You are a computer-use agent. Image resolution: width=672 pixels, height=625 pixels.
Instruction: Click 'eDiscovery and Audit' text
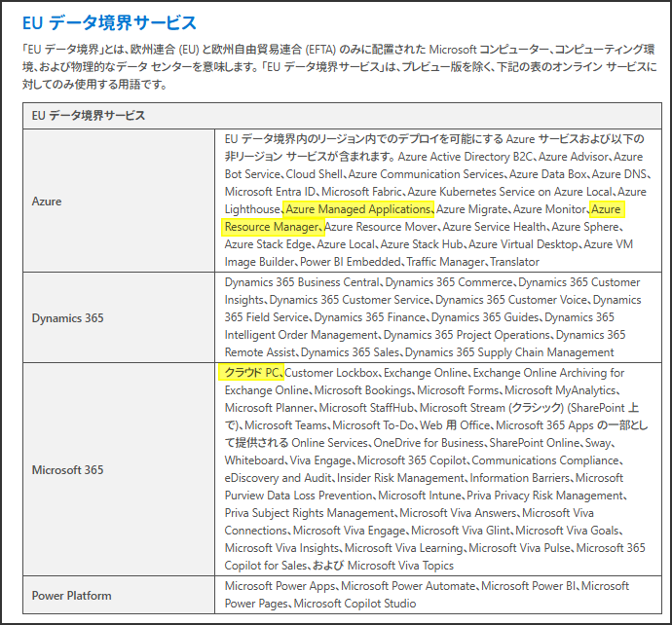(x=278, y=479)
